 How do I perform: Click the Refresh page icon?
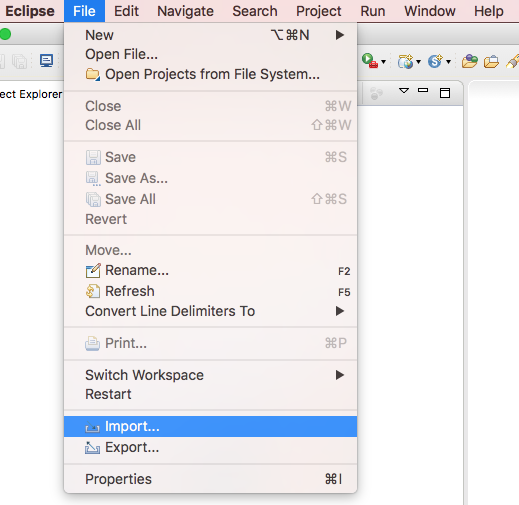[93, 291]
